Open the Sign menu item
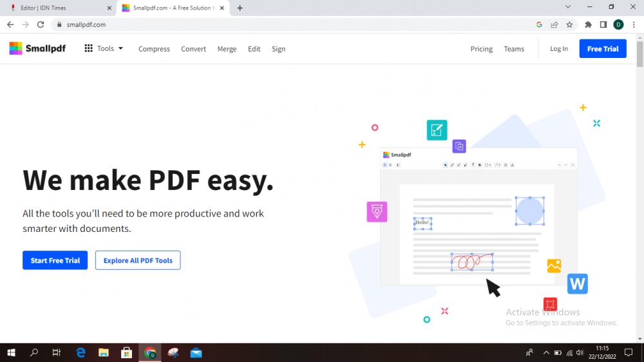This screenshot has width=644, height=362. (278, 48)
